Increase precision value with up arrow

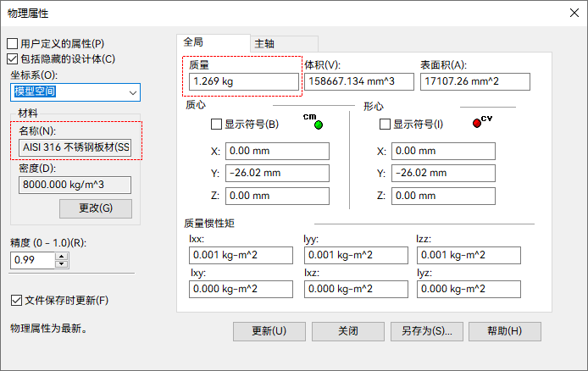tap(60, 257)
